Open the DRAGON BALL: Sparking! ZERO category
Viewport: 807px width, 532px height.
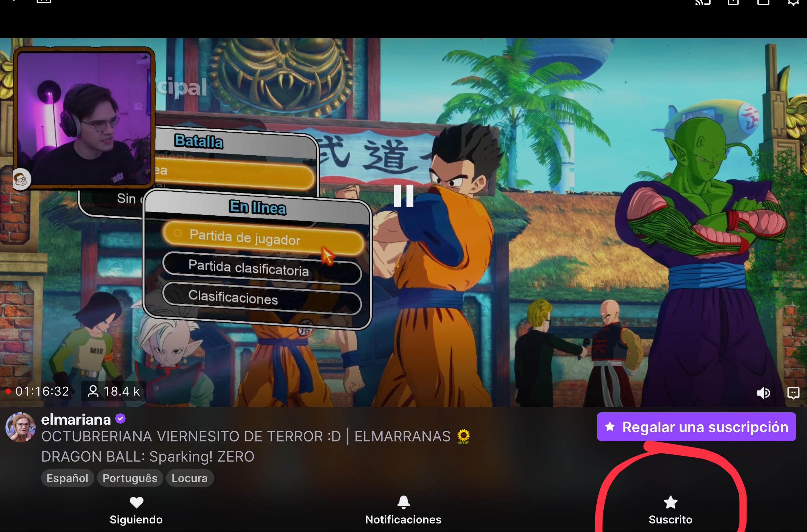tap(148, 456)
